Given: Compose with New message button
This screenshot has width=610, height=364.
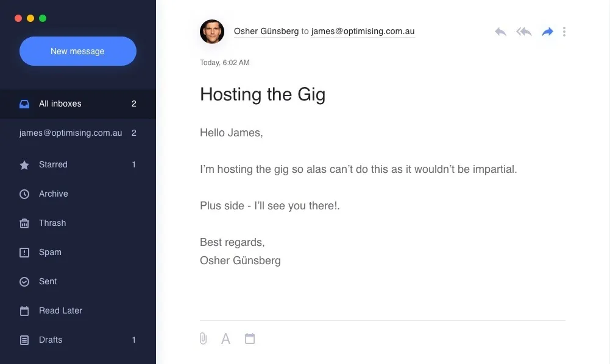Looking at the screenshot, I should coord(78,51).
